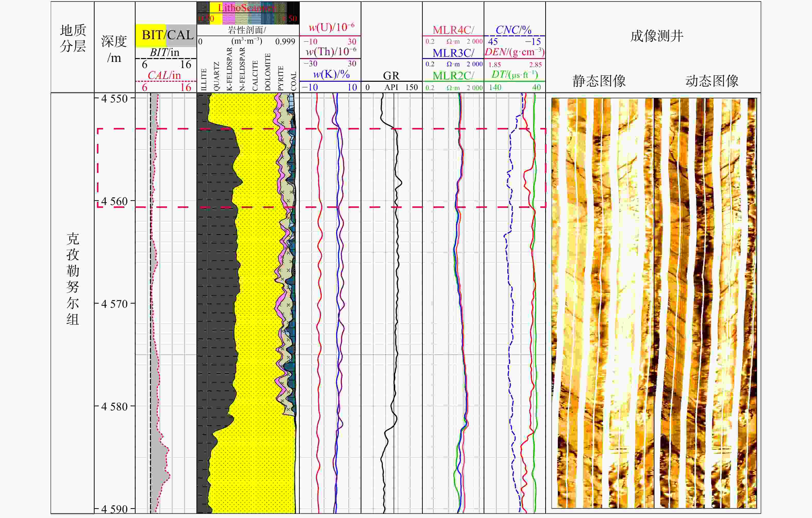The width and height of the screenshot is (812, 518).
Task: Click the CNC neutron porosity label
Action: click(x=513, y=30)
